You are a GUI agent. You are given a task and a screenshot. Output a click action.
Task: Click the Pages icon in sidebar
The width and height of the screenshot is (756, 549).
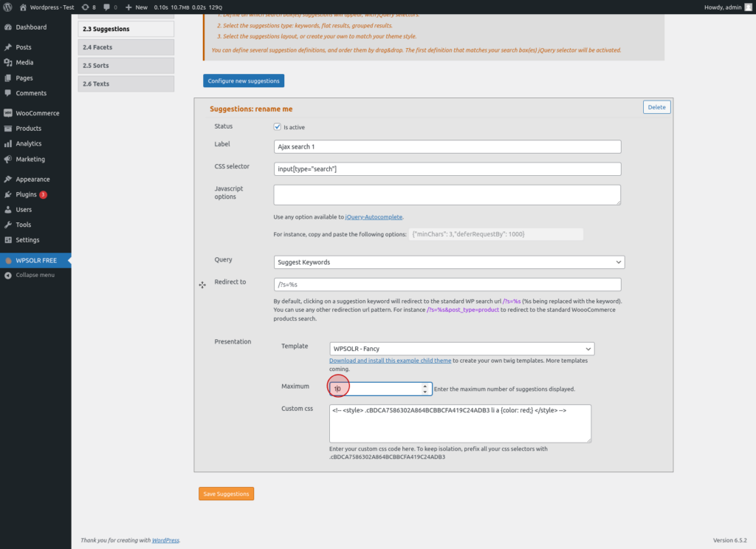7,78
